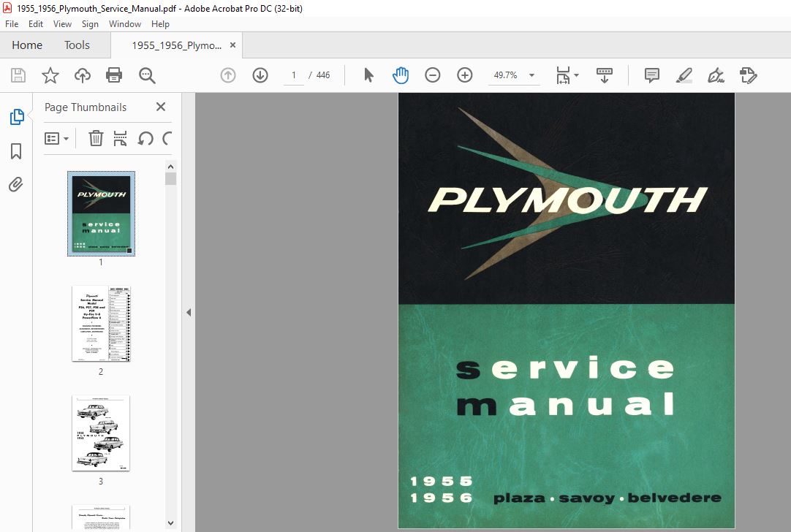
Task: Click the thumbnails scrollbar handle
Action: coord(170,179)
